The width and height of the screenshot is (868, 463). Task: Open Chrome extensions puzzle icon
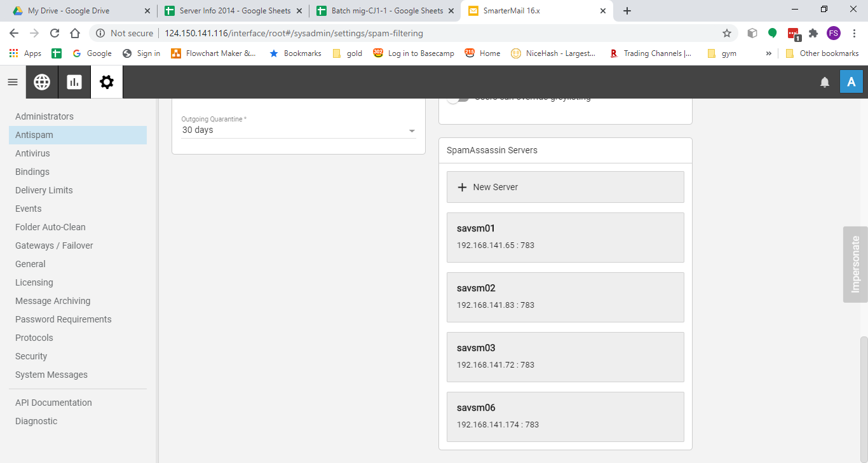point(813,33)
